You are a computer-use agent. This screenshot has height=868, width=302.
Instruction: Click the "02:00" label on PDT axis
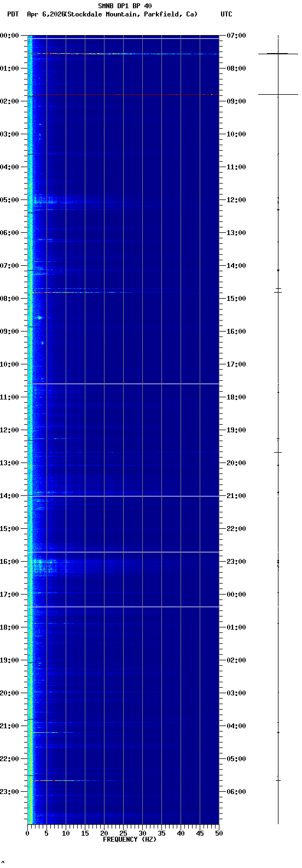9,101
